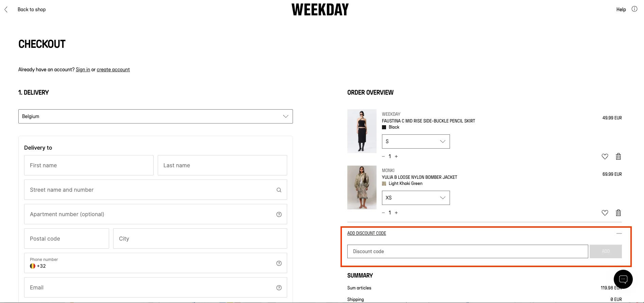Open the size dropdown for the pencil skirt
The height and width of the screenshot is (303, 644).
tap(415, 141)
